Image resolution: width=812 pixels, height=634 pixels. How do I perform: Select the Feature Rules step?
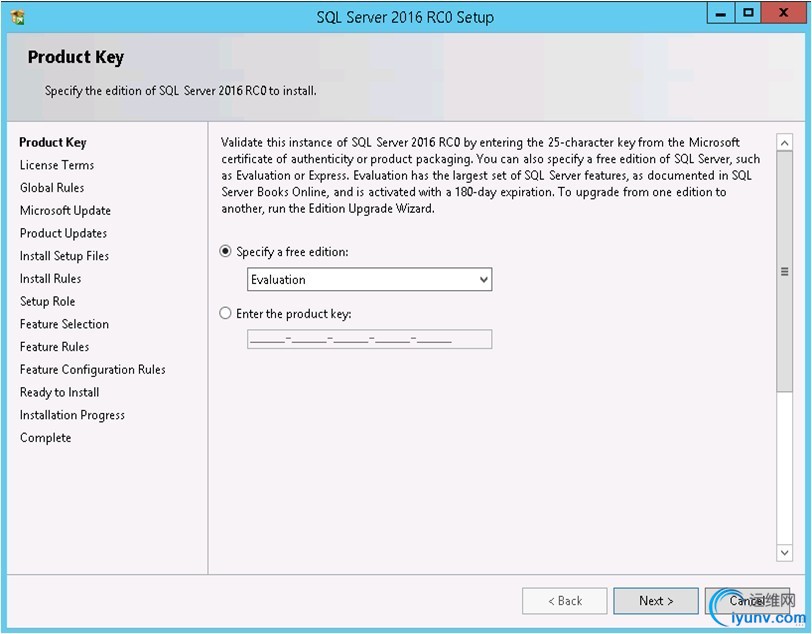pyautogui.click(x=54, y=347)
